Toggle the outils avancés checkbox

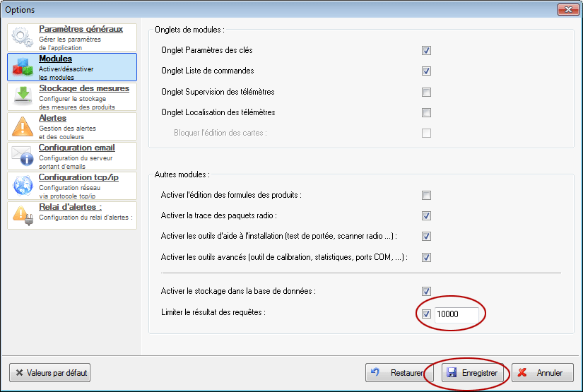click(x=426, y=257)
